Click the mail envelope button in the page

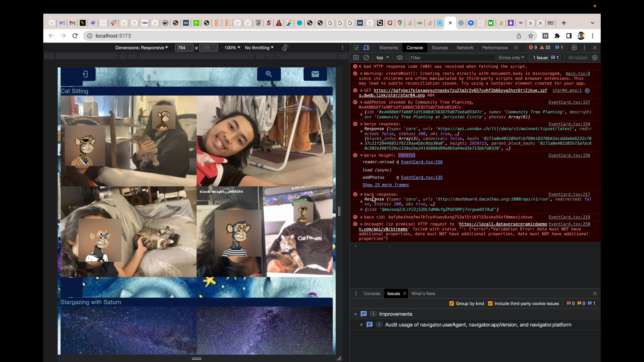[315, 74]
